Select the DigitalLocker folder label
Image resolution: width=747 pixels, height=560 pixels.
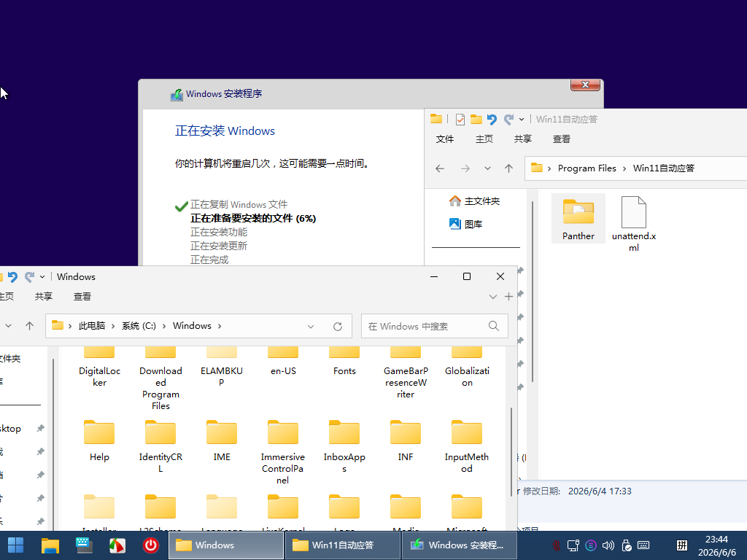coord(99,377)
